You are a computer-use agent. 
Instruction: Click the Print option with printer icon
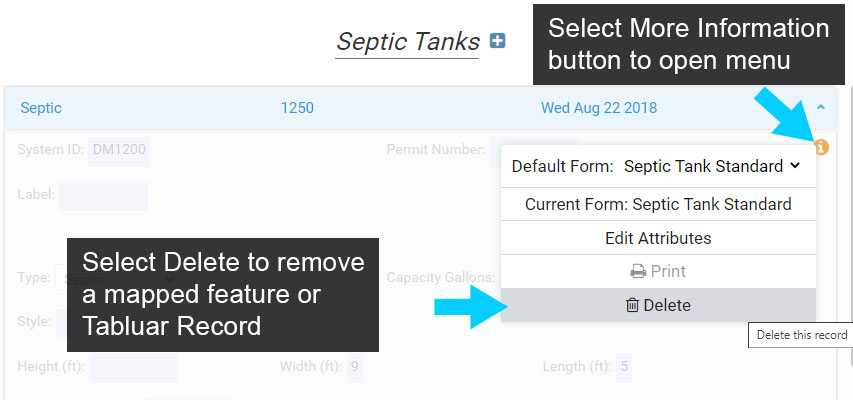658,271
